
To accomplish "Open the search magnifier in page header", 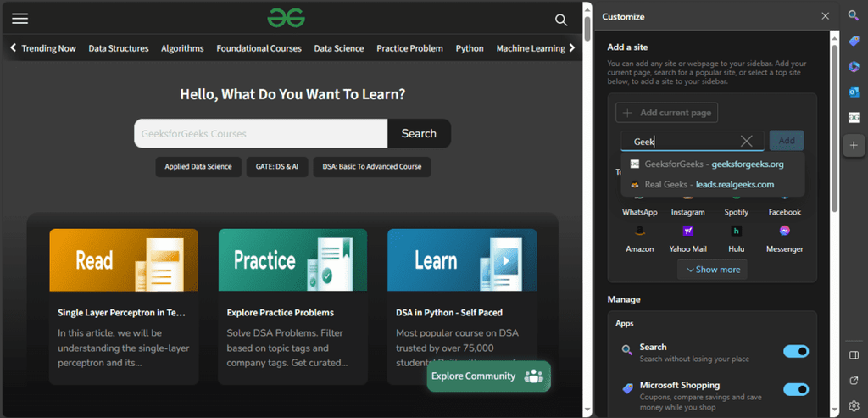I will [561, 20].
